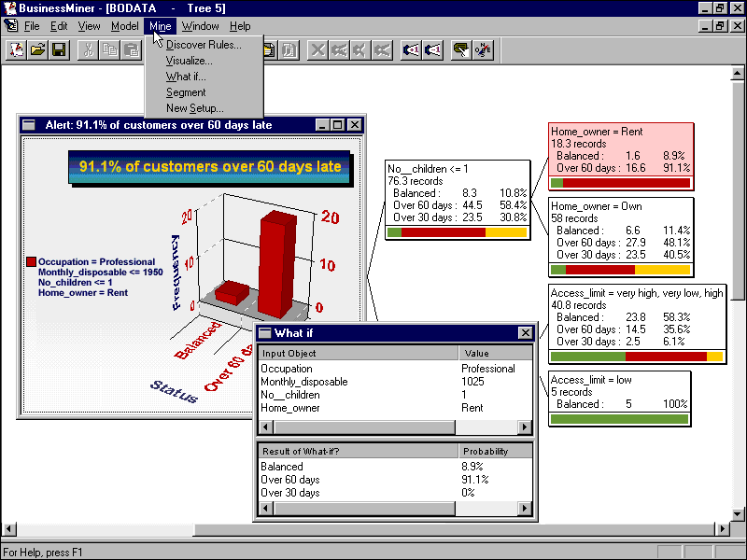The height and width of the screenshot is (560, 747).
Task: Click the Copy toolbar icon
Action: (110, 50)
